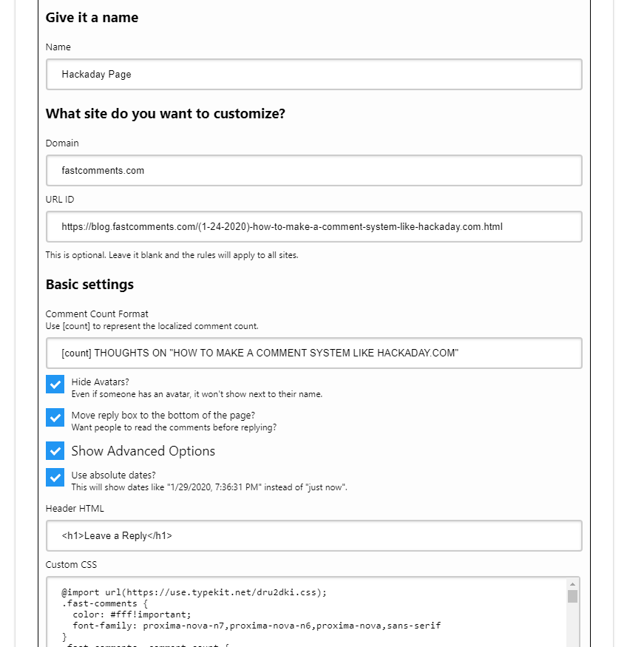Click the "Hide Avatars?" label text
The image size is (644, 647).
point(100,382)
